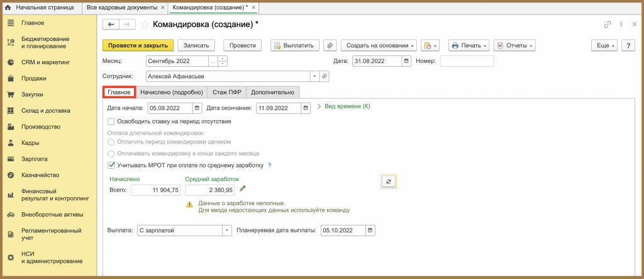Viewport: 644px width, 279px height.
Task: Switch to Все кадровые документы tab
Action: pyautogui.click(x=121, y=8)
